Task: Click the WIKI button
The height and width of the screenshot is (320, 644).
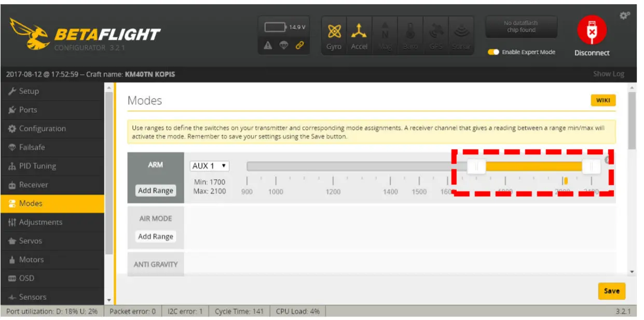Action: [x=603, y=101]
